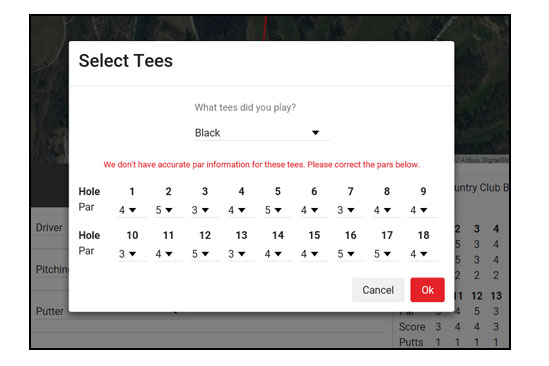Change par for hole 13
549x366 pixels.
click(241, 254)
